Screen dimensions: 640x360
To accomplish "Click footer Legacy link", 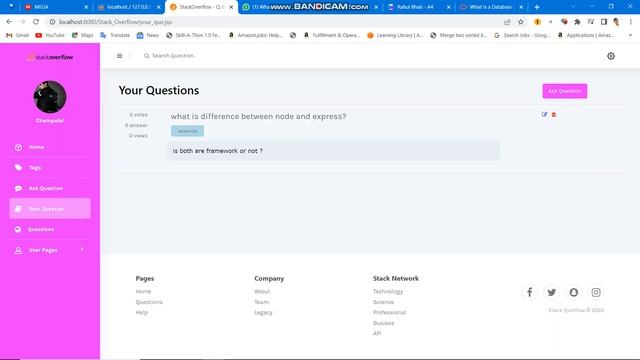I will coord(263,313).
